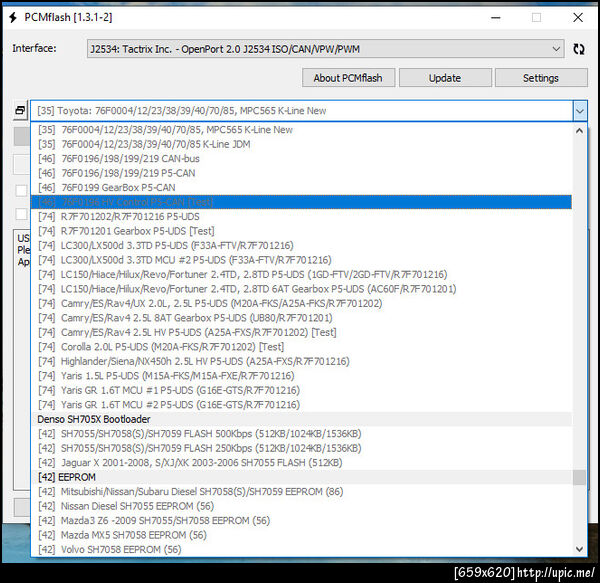This screenshot has height=583, width=600.
Task: Refresh the interface list icon
Action: tap(579, 49)
